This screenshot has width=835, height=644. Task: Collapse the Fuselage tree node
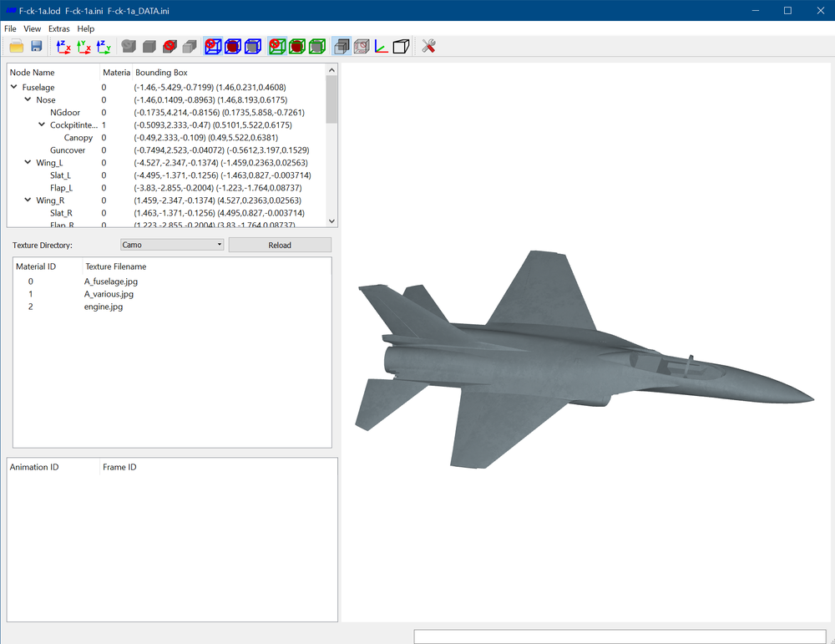pos(14,87)
